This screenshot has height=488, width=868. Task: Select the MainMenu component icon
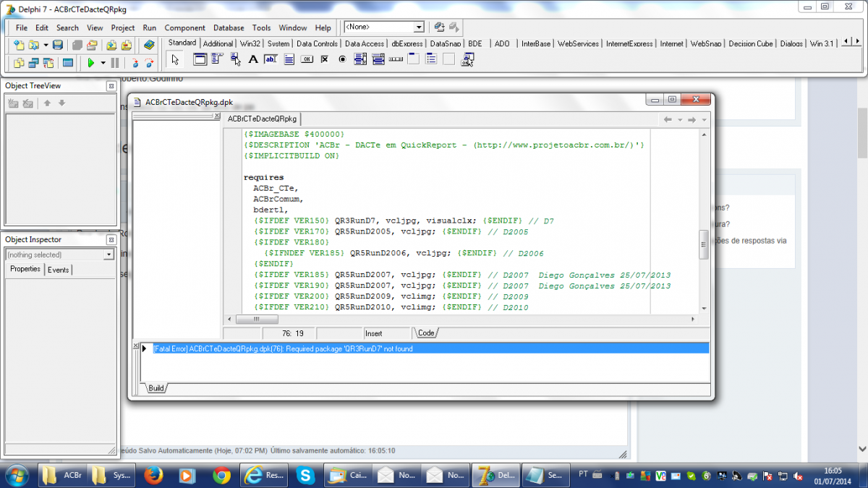tap(218, 59)
